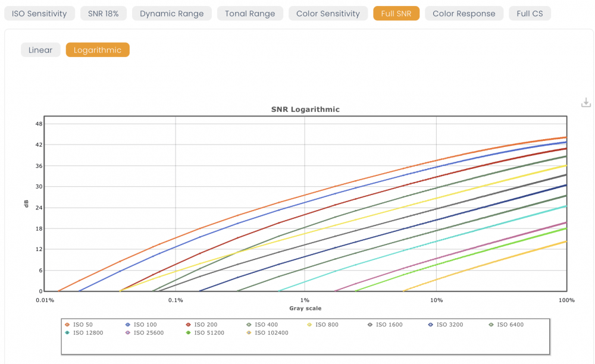The image size is (595, 364).
Task: Hide the ISO 200 curve via legend
Action: pyautogui.click(x=202, y=325)
